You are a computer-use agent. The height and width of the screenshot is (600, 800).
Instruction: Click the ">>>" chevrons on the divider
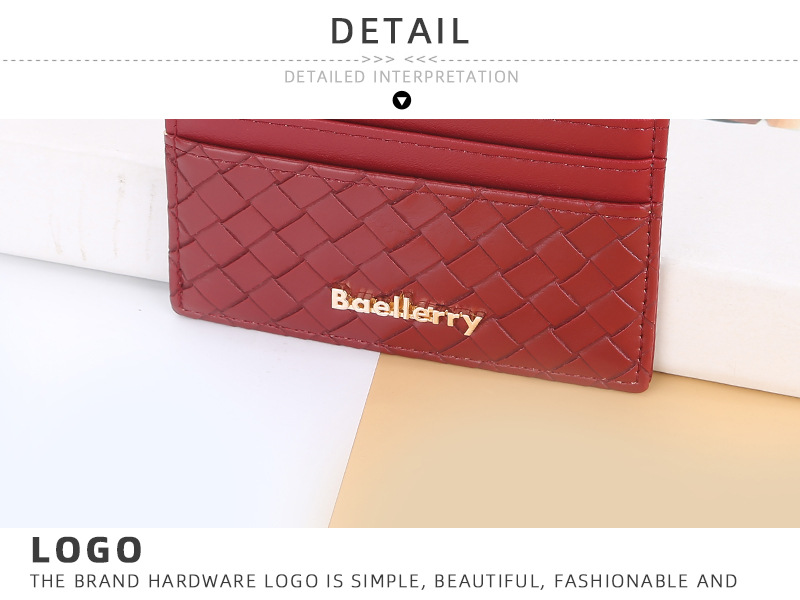coord(378,60)
